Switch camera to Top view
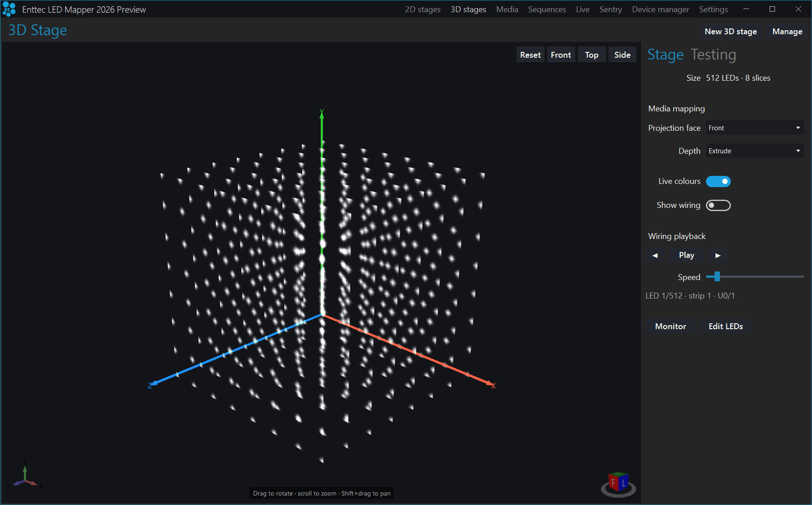812x505 pixels. (x=592, y=55)
